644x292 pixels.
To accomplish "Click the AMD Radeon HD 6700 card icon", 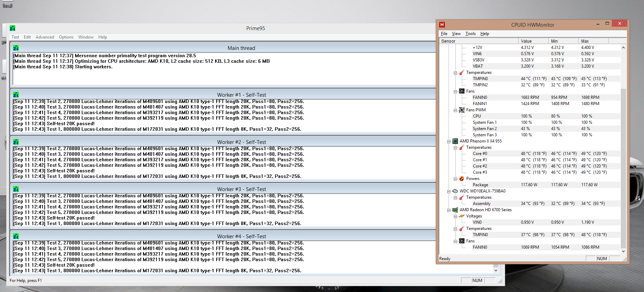I will [x=455, y=210].
